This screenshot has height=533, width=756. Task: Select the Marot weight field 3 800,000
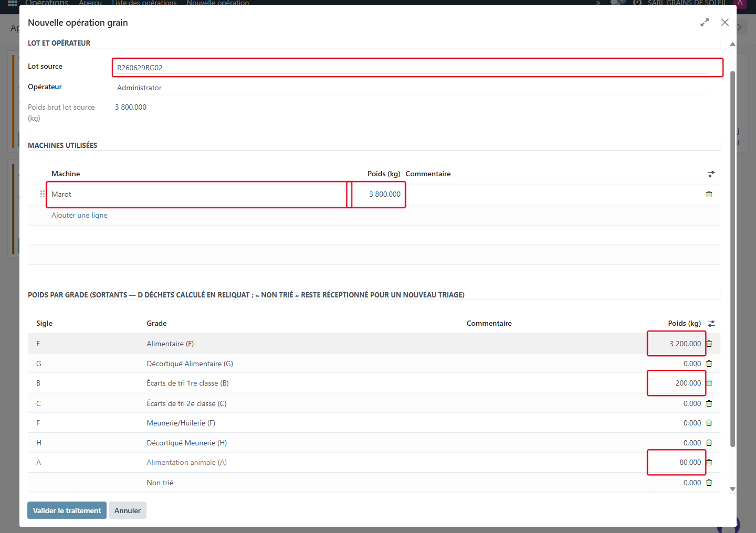(379, 195)
